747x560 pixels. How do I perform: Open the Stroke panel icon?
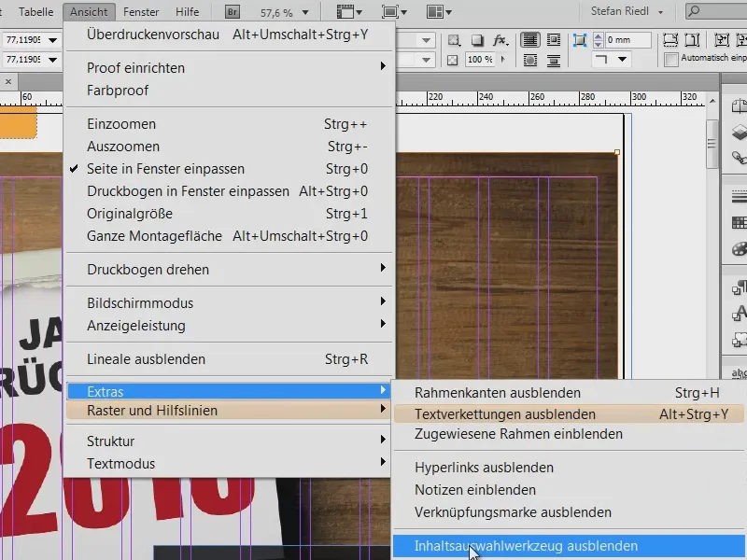click(x=739, y=197)
